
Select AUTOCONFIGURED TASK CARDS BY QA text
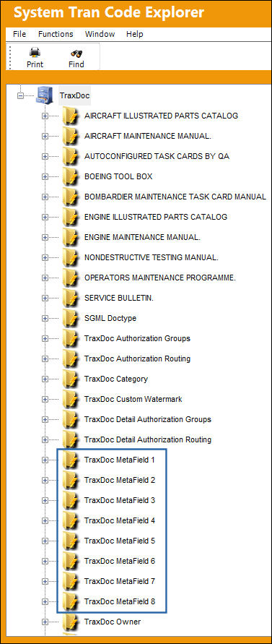coord(157,156)
